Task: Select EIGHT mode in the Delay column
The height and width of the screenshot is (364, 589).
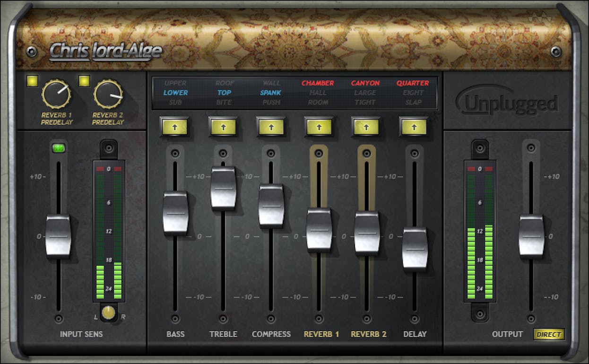Action: 413,93
